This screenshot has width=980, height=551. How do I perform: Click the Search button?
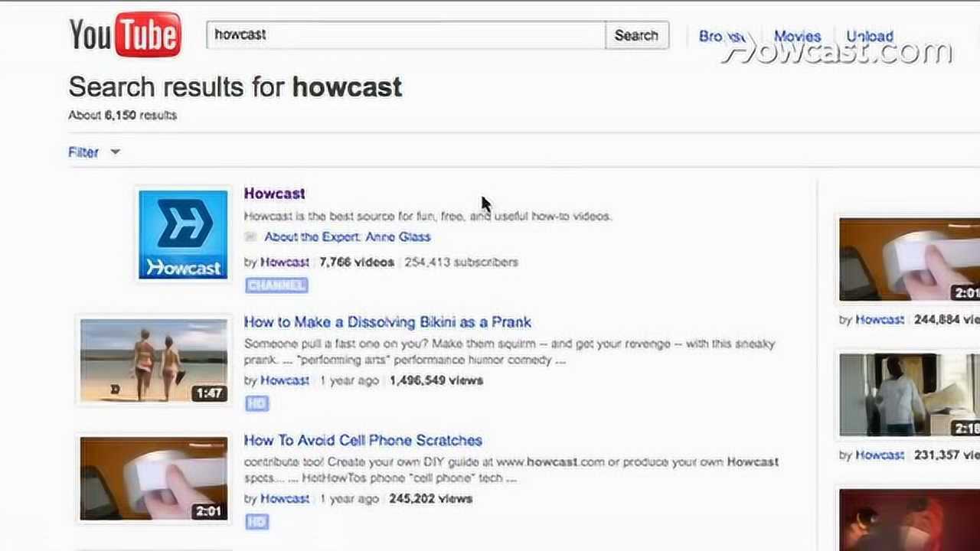636,35
